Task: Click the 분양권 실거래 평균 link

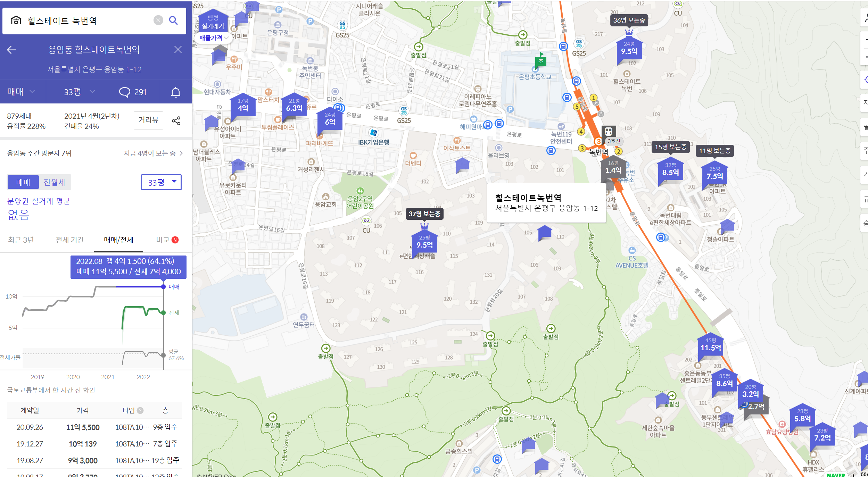Action: tap(39, 201)
